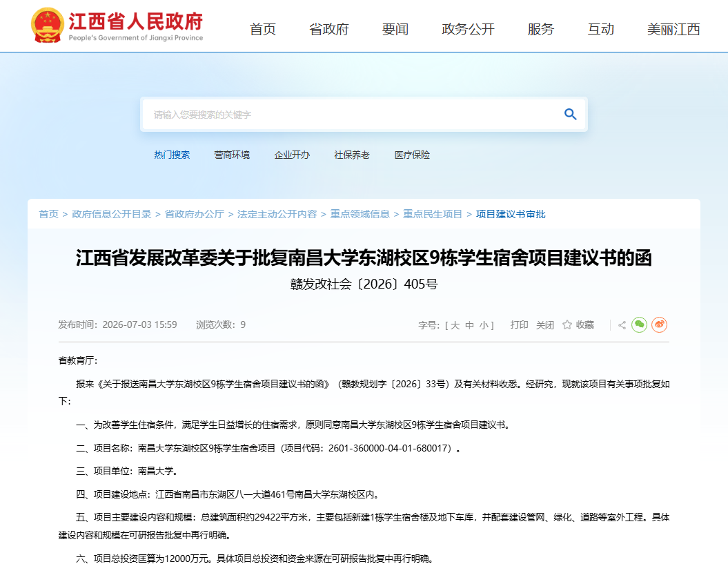This screenshot has width=728, height=573.
Task: Click 关闭 to close the page
Action: tap(545, 324)
